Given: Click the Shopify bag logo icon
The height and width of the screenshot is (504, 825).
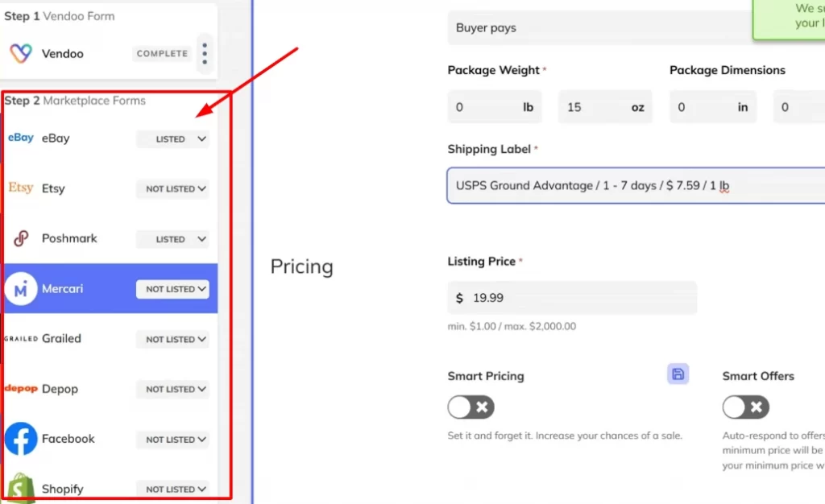Looking at the screenshot, I should pyautogui.click(x=20, y=488).
